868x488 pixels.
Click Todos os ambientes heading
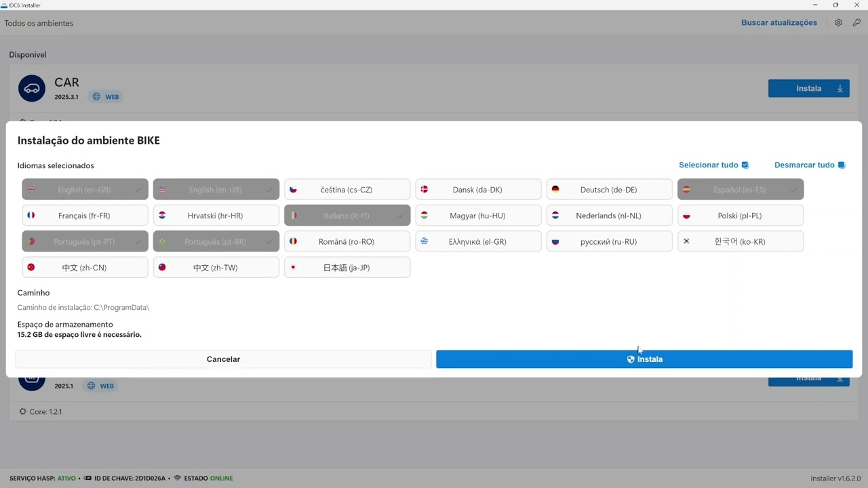click(39, 23)
